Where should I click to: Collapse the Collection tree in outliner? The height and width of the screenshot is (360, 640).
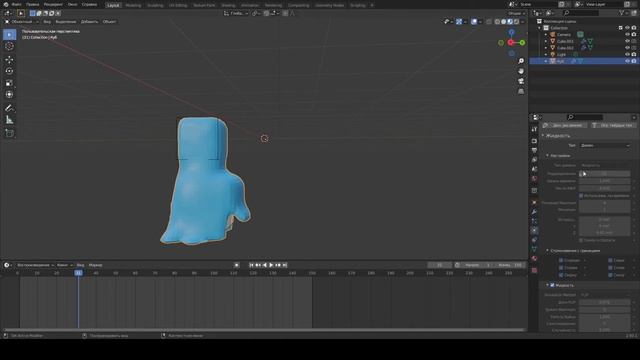pos(540,28)
